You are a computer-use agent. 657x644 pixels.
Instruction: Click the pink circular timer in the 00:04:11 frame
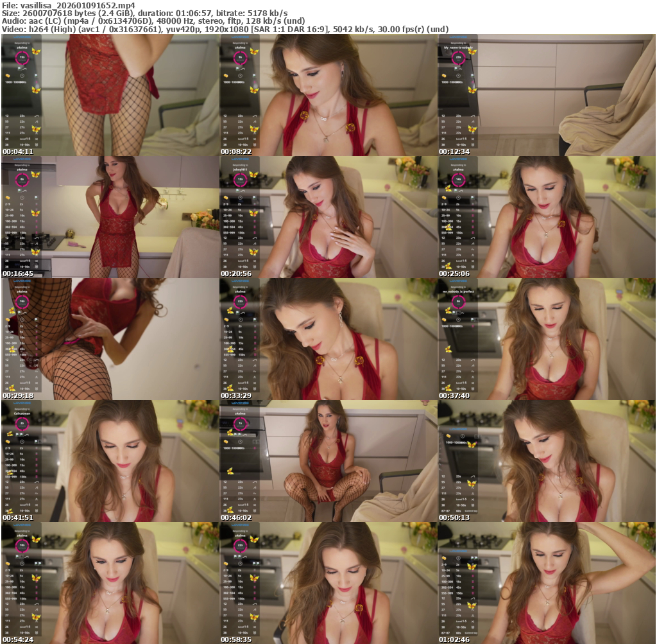[x=22, y=58]
